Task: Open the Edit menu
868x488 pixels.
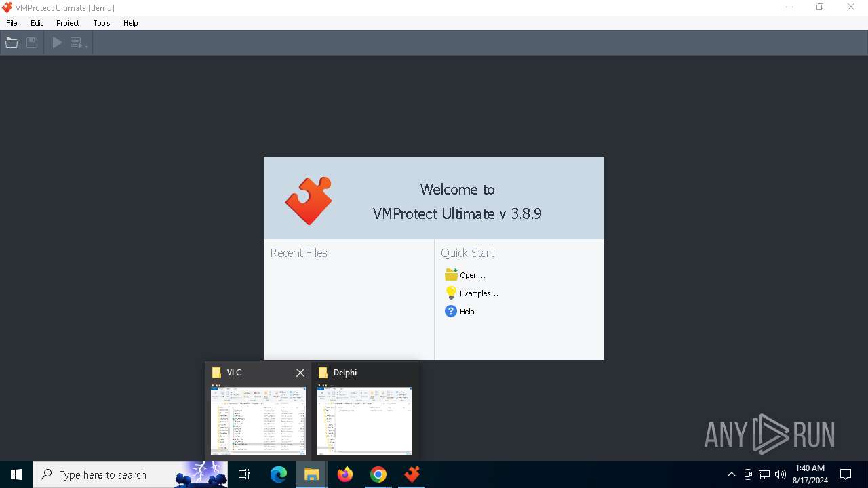Action: [x=37, y=23]
